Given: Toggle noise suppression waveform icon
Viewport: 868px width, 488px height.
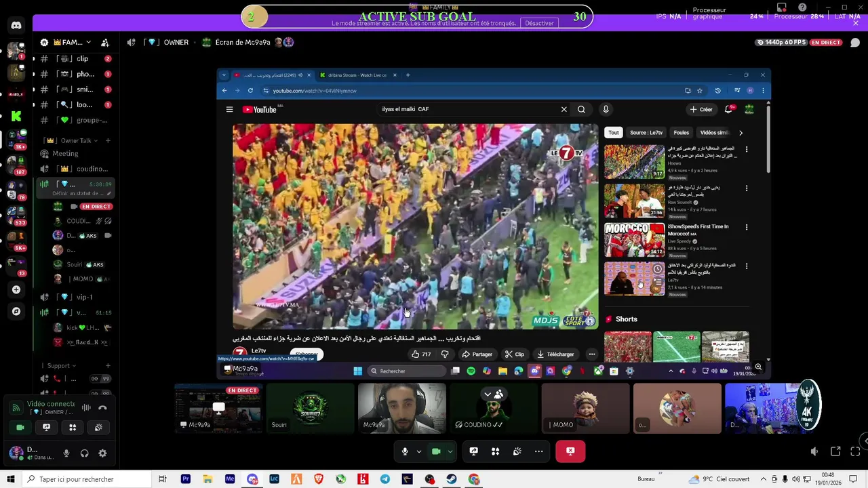Looking at the screenshot, I should click(86, 407).
